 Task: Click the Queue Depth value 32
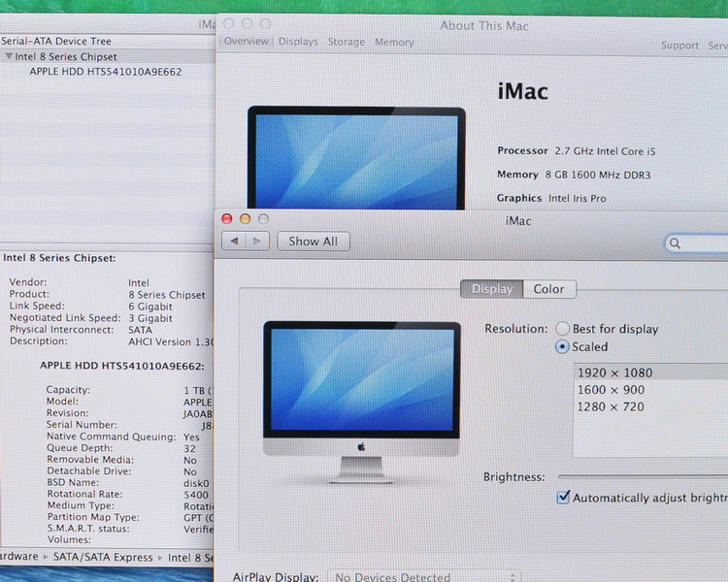[190, 449]
